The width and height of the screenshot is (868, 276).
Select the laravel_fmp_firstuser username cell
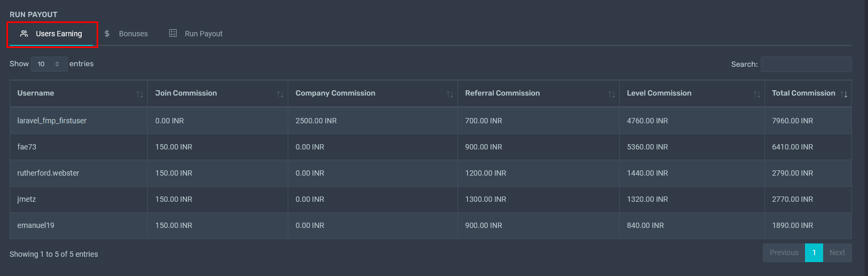click(x=52, y=121)
